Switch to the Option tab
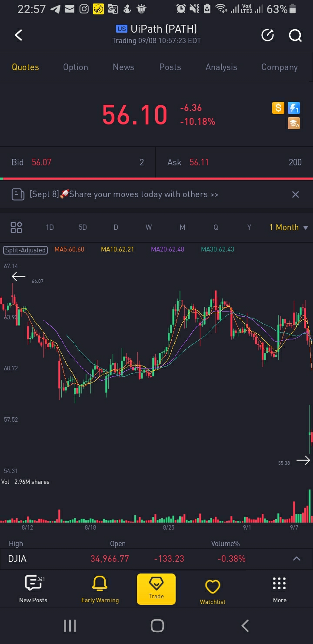 click(76, 67)
